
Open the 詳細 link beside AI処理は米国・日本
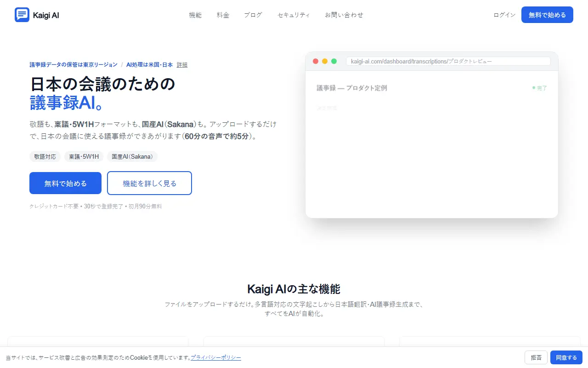tap(182, 65)
